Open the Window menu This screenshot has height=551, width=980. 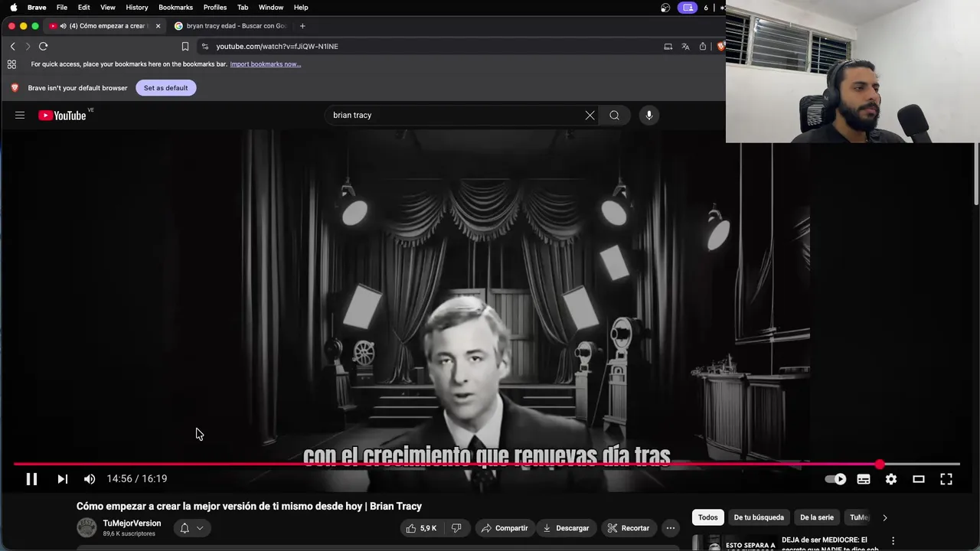click(271, 8)
